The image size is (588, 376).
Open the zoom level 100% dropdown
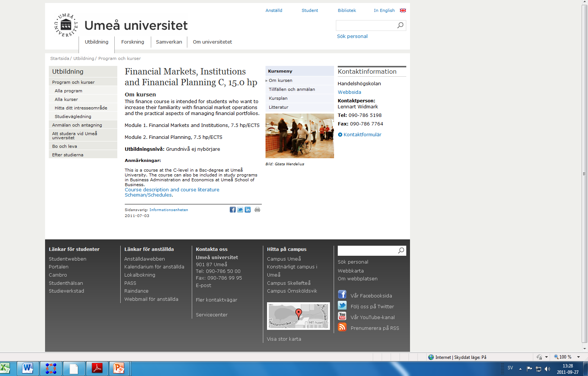coord(579,357)
